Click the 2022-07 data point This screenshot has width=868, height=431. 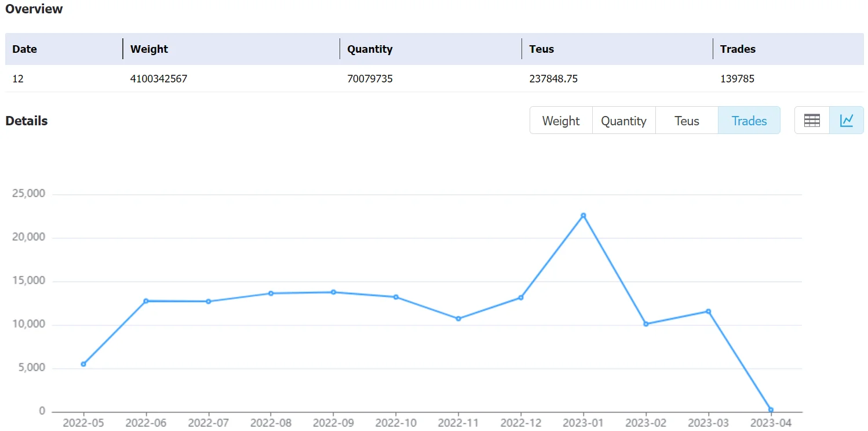point(209,302)
